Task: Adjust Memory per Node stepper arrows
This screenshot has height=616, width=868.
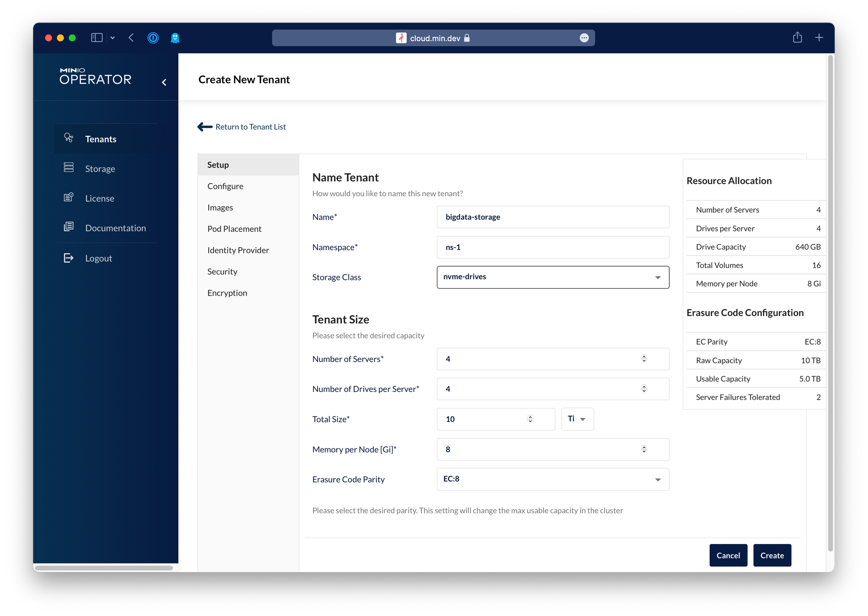Action: [644, 449]
